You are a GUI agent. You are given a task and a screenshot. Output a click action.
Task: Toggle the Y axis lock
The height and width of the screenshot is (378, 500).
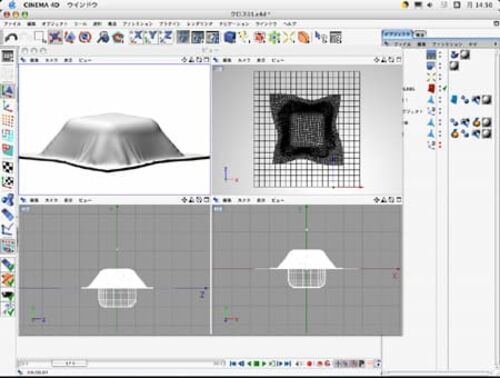click(152, 37)
